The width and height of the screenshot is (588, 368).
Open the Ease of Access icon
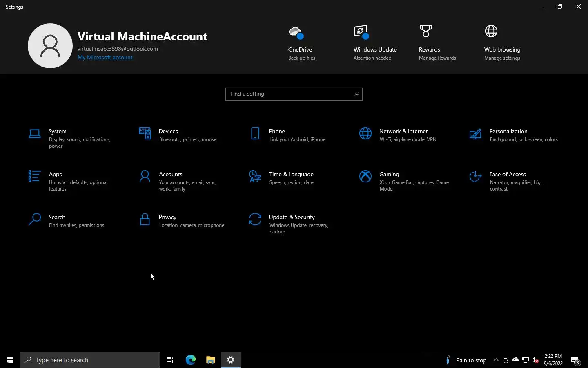tap(475, 176)
